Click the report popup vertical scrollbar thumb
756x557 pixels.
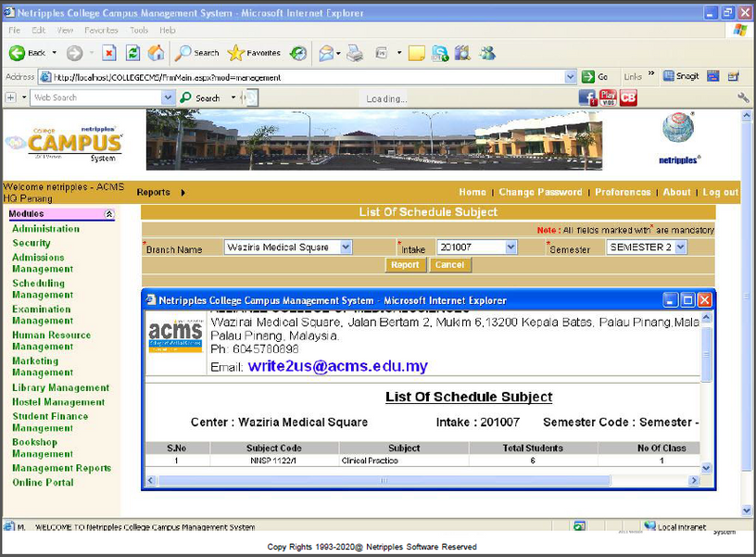pyautogui.click(x=706, y=354)
